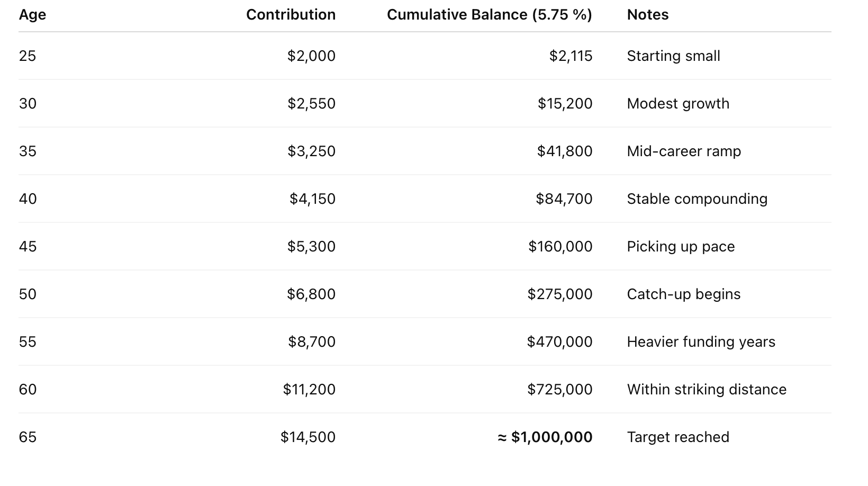
Task: Click the 'Target reached' note
Action: click(678, 437)
